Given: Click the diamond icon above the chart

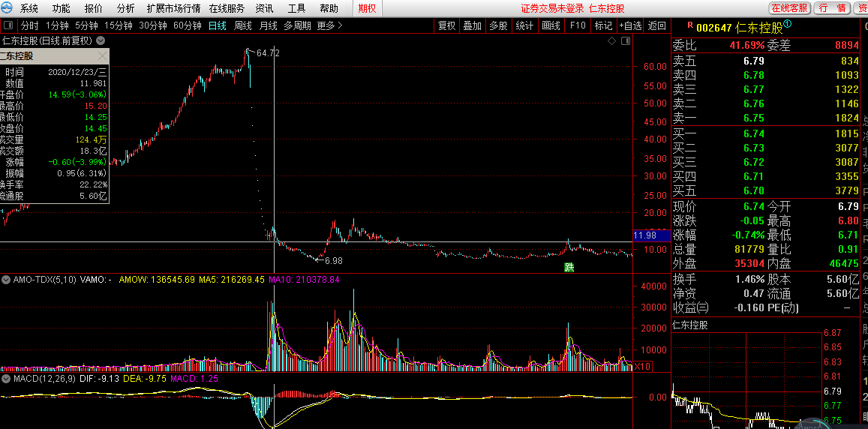Looking at the screenshot, I should [x=612, y=40].
